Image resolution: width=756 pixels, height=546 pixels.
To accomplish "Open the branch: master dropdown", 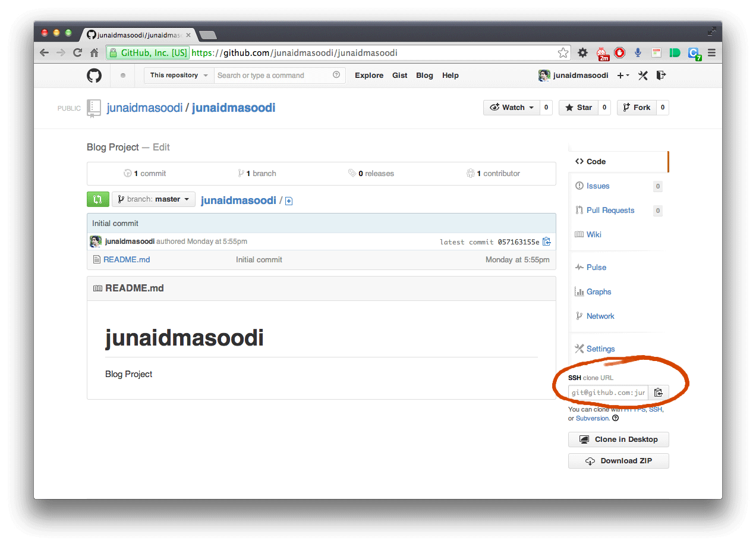I will point(153,199).
